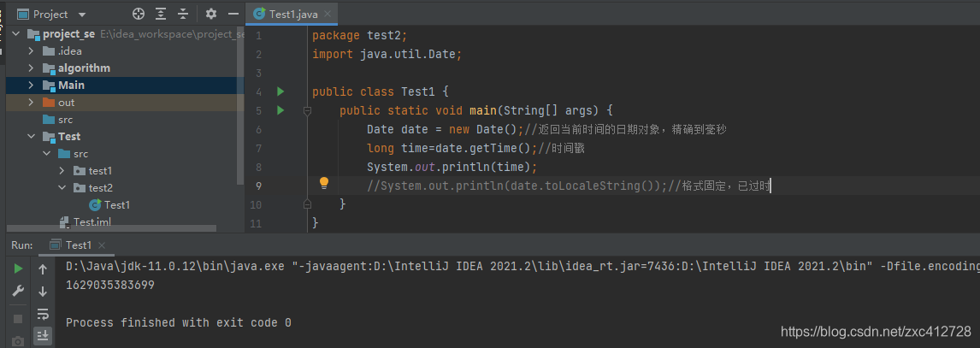
Task: Toggle soft-wrap in Run console
Action: [43, 313]
